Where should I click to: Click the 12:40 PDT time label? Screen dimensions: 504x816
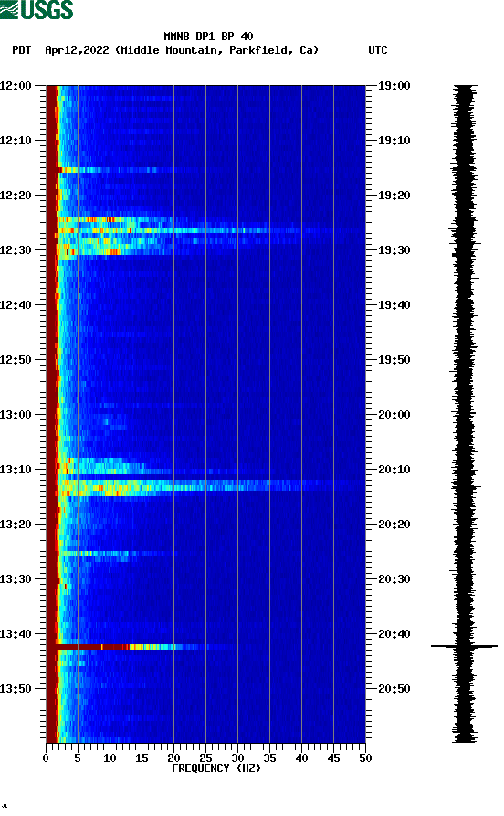coord(16,305)
